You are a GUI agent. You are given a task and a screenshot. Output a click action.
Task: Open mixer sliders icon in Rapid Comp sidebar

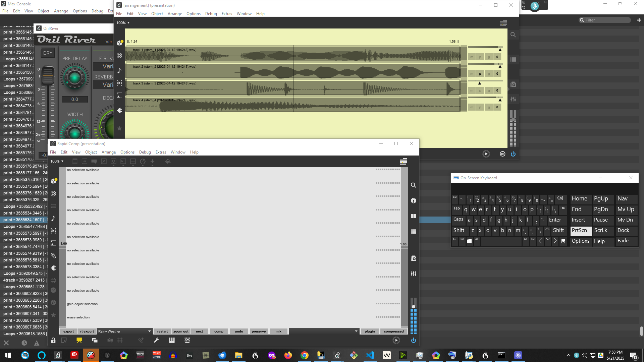414,274
